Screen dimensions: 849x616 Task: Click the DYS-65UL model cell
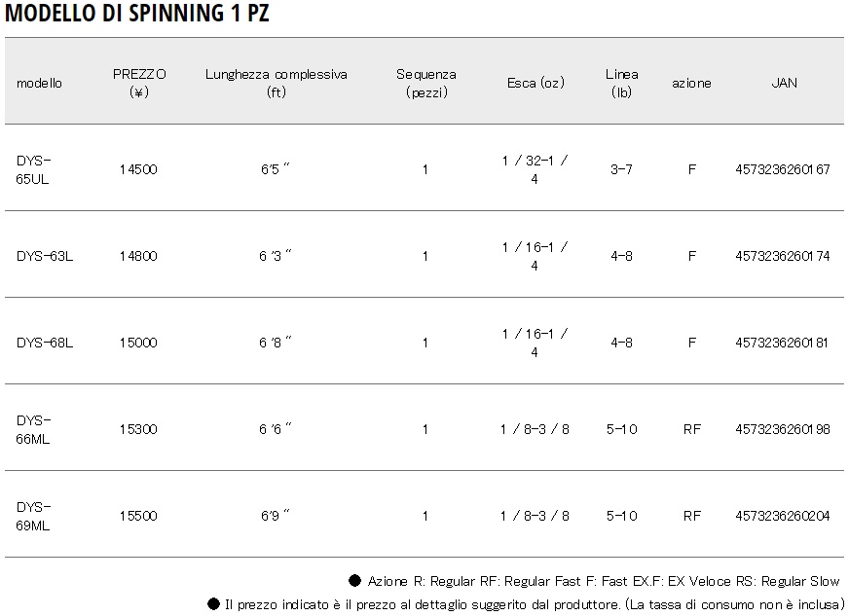33,169
